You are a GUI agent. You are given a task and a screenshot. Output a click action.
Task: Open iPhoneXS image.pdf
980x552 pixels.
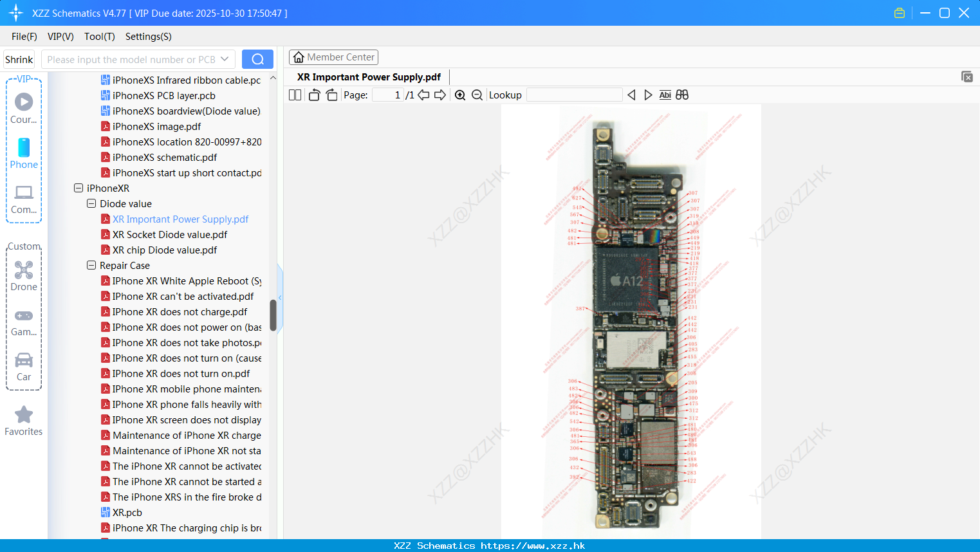pos(156,127)
